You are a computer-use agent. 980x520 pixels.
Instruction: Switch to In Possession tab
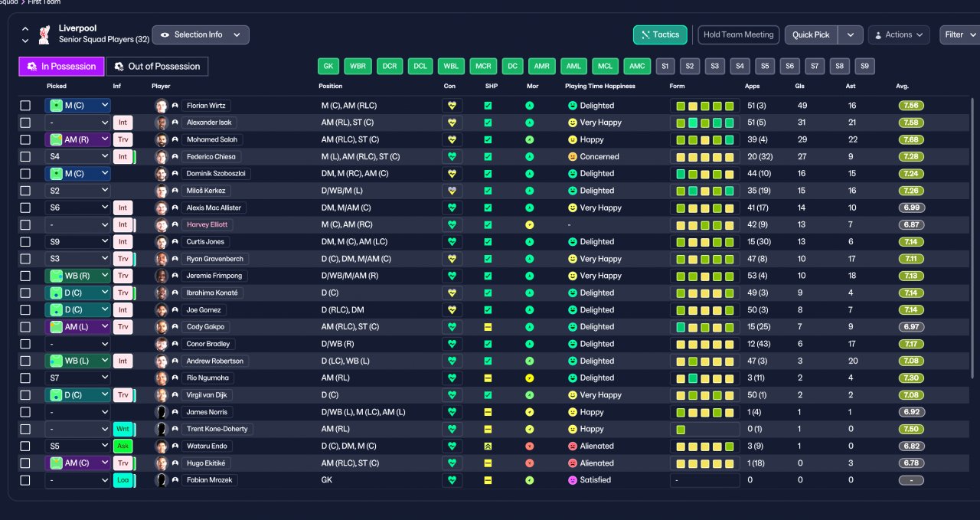pos(61,66)
